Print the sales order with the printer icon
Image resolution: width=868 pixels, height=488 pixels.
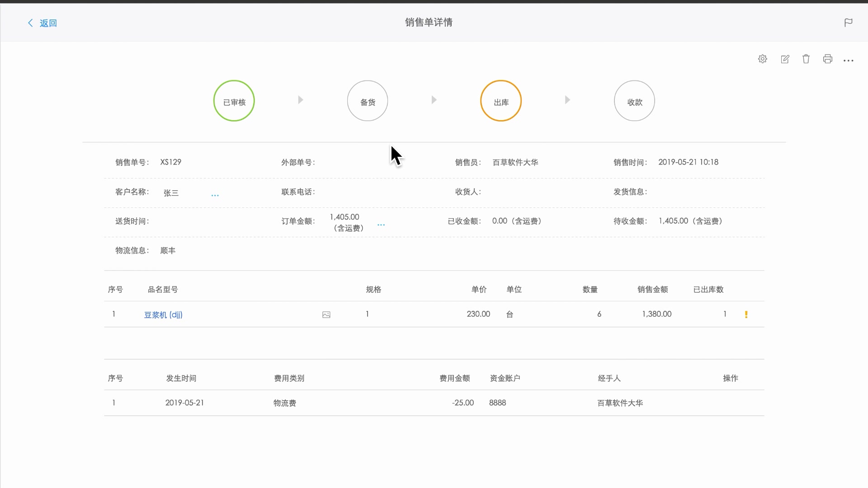pyautogui.click(x=827, y=59)
